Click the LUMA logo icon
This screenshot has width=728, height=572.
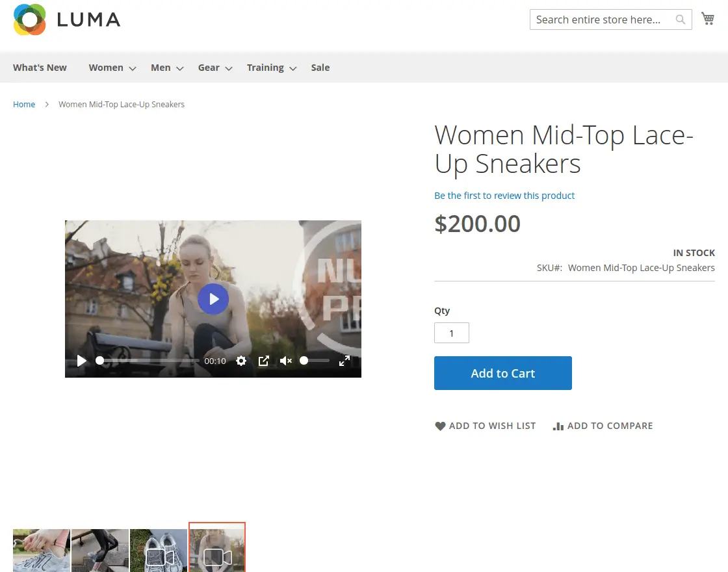click(x=29, y=19)
